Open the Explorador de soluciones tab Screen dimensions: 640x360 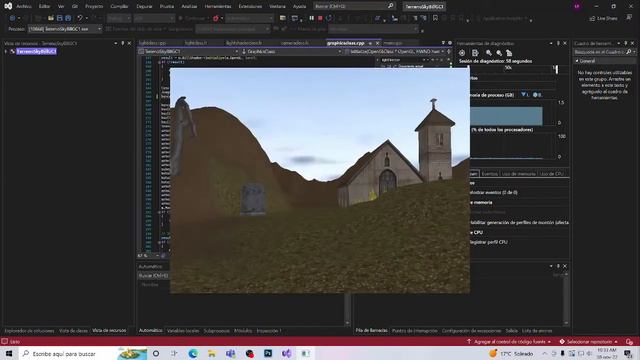coord(29,331)
